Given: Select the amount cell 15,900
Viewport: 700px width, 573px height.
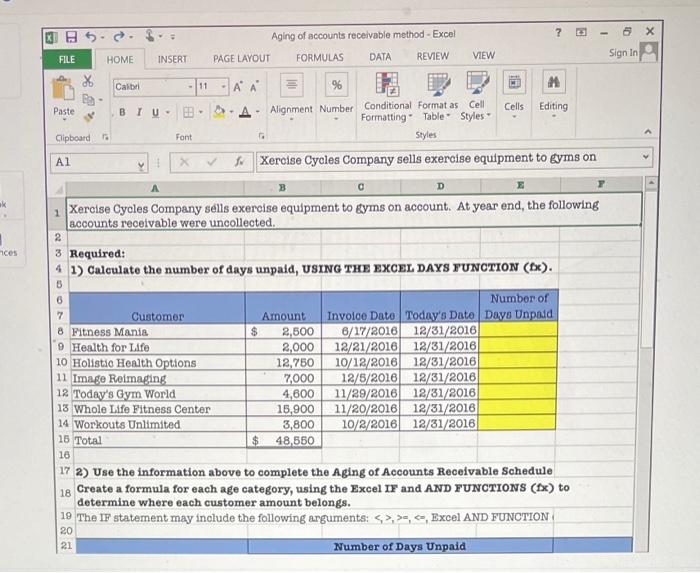Looking at the screenshot, I should coord(284,409).
